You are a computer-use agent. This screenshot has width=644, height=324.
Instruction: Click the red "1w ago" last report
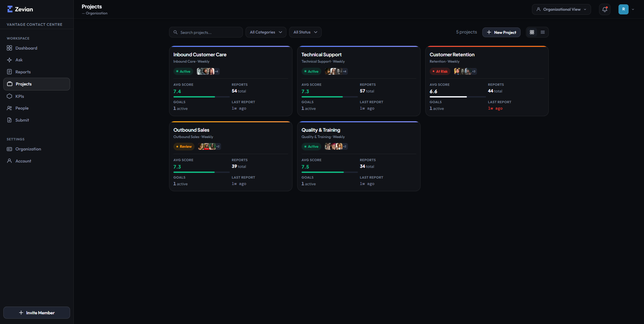495,108
